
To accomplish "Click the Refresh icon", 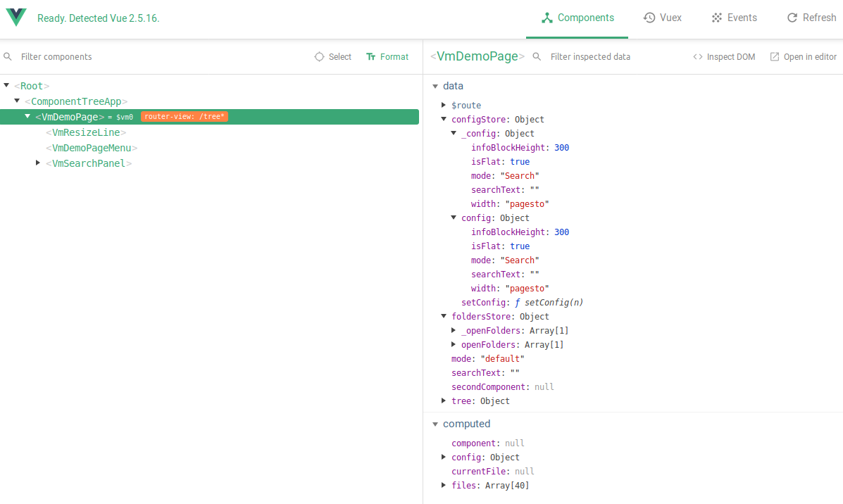I will 792,18.
